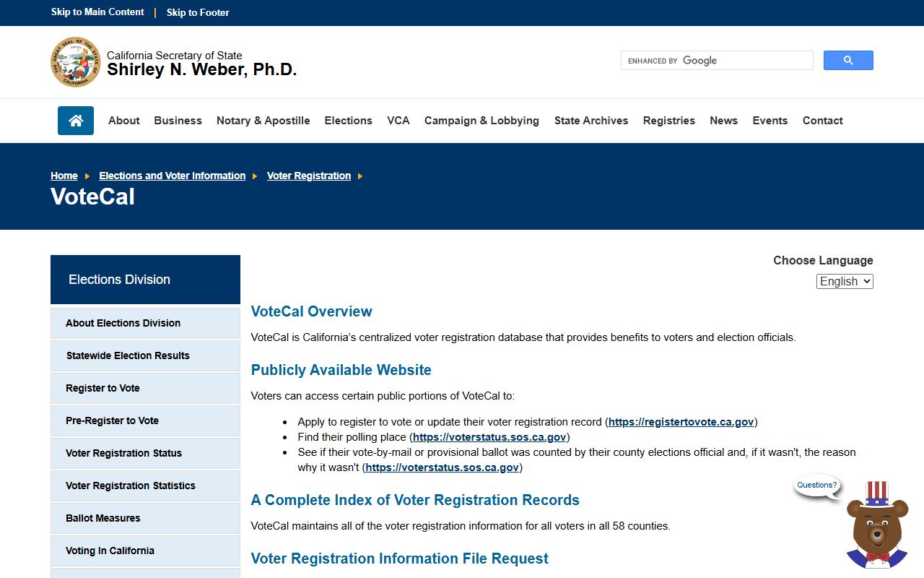This screenshot has width=924, height=578.
Task: Open Voting In California sidebar link
Action: (145, 551)
